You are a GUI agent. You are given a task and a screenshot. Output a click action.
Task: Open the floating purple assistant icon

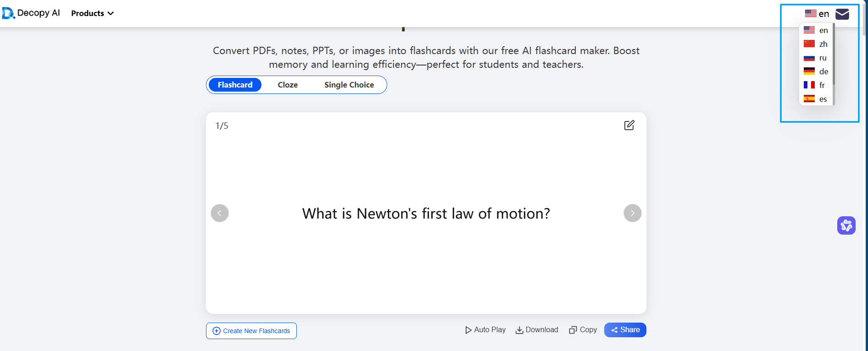[846, 225]
